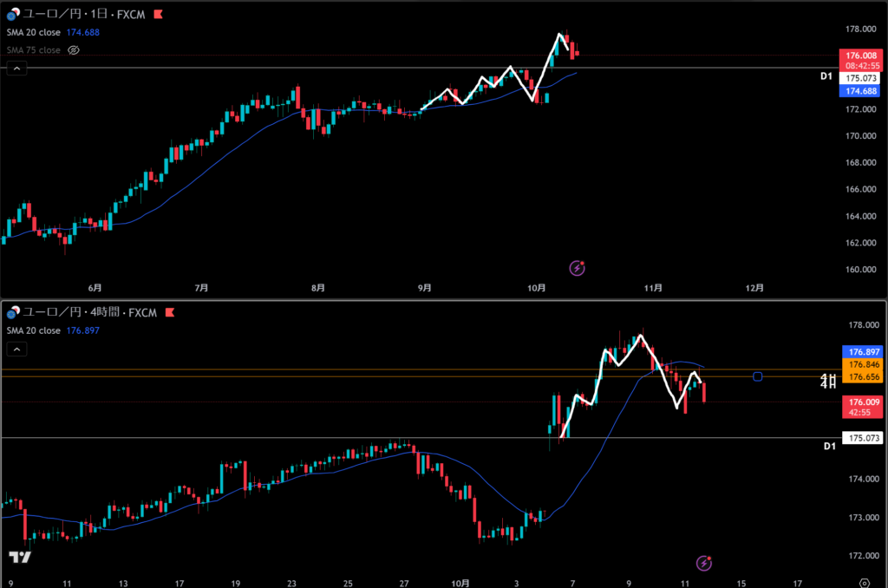Show the hidden SMA 75 indicator via eye icon
Screen dimensions: 888x588
coord(74,50)
